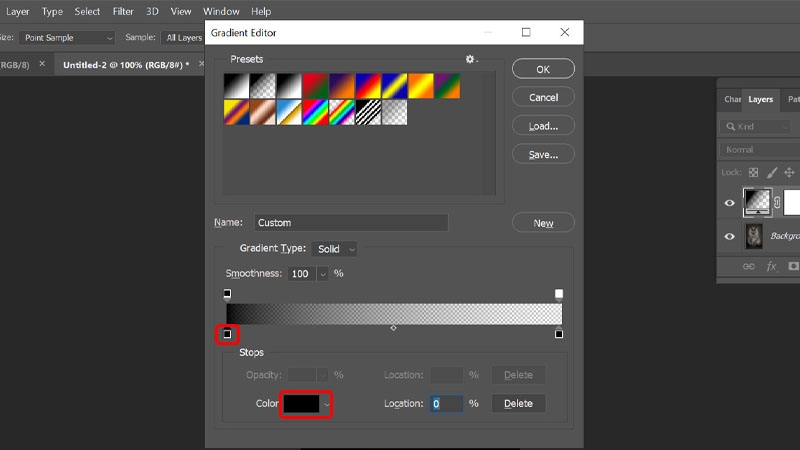Click the Name field containing Custom
Viewport: 800px width, 450px height.
351,223
